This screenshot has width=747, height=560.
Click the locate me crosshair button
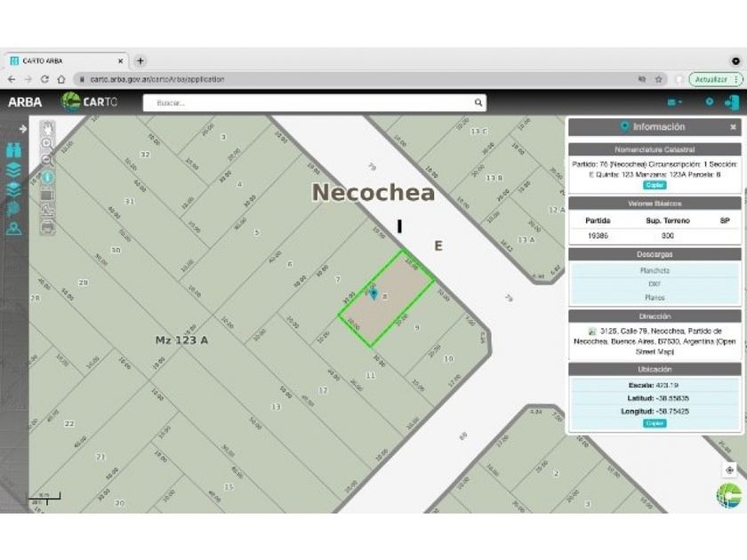point(729,470)
